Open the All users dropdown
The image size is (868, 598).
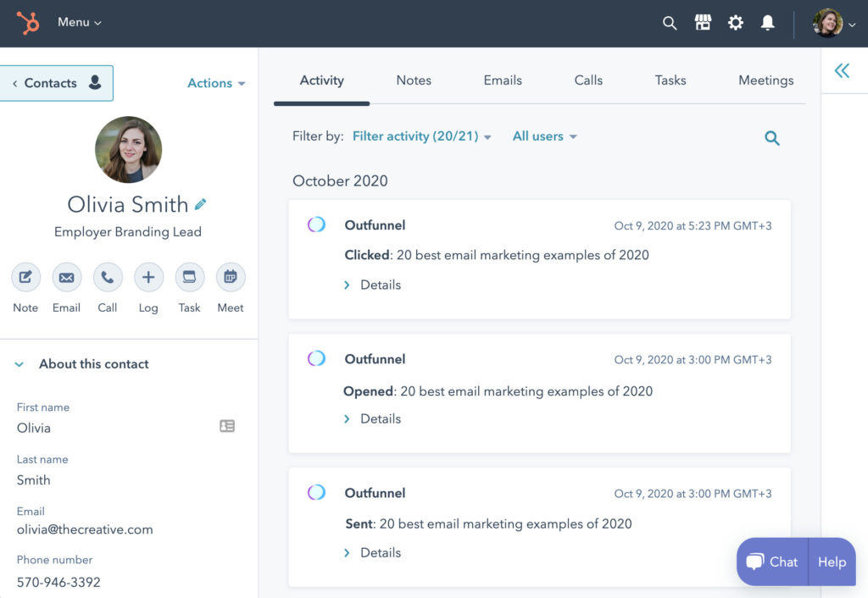pos(543,136)
